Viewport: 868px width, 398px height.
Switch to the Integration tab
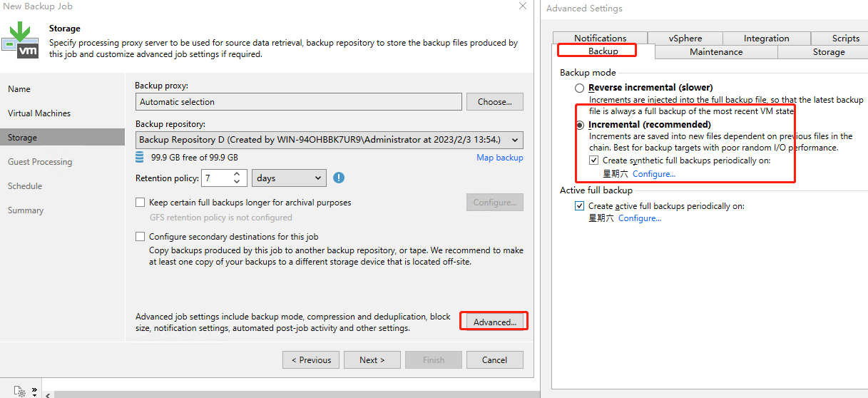[x=767, y=39]
